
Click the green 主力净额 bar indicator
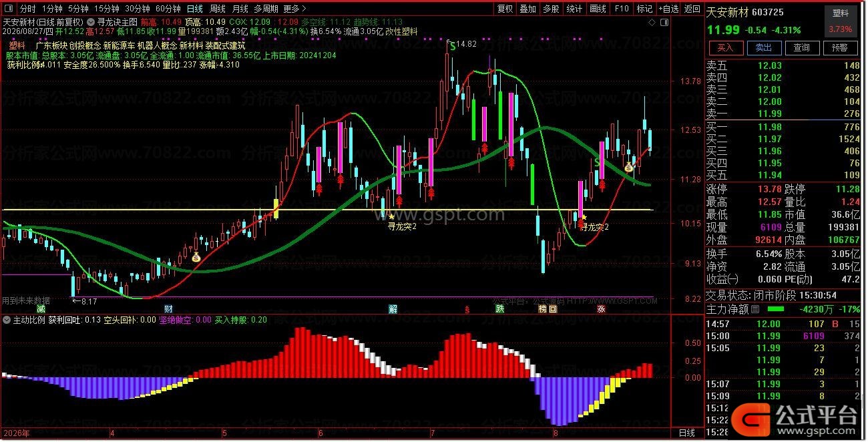[776, 309]
